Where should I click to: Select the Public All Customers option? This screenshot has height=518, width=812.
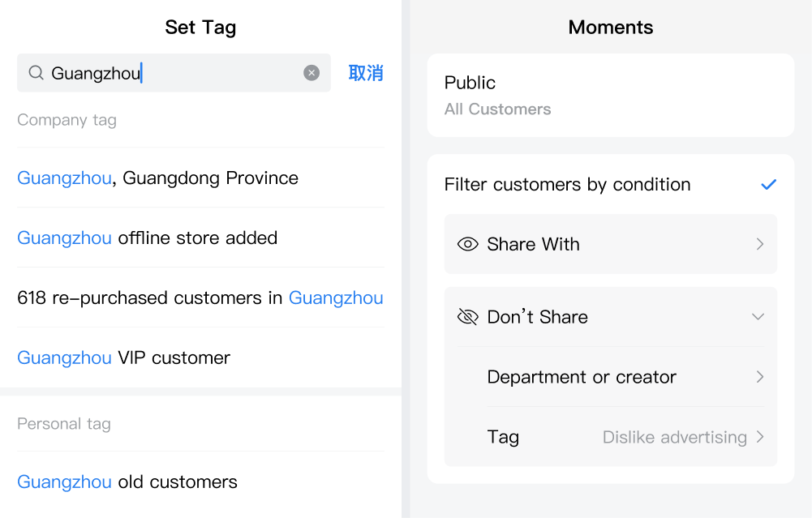point(611,95)
